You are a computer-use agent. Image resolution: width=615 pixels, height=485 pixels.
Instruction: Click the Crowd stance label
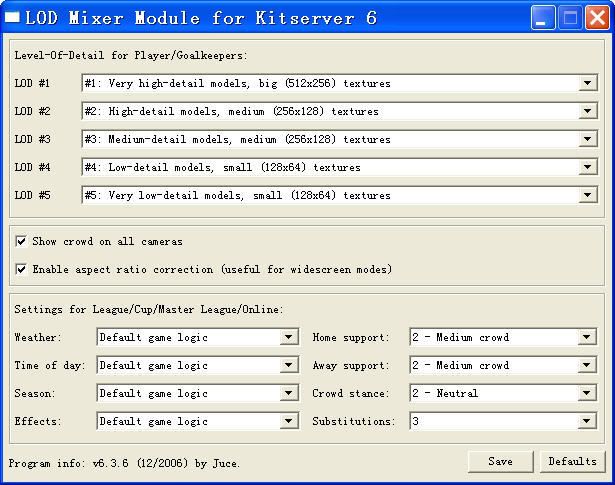[x=351, y=393]
